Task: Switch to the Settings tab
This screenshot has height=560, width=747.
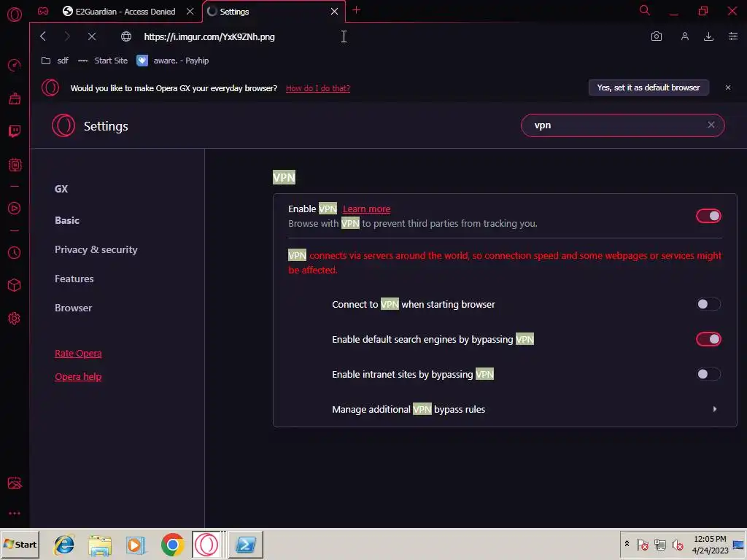Action: pyautogui.click(x=273, y=12)
